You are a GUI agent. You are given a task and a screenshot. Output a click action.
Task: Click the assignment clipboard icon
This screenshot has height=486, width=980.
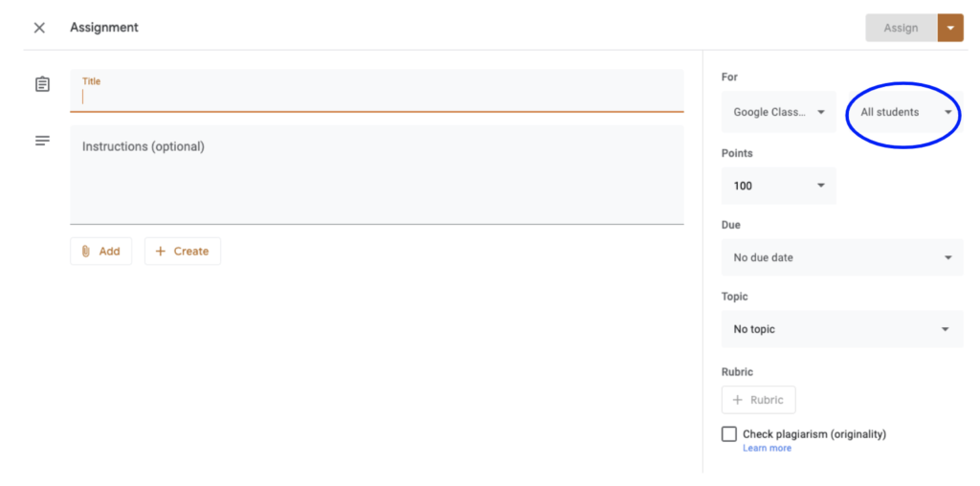42,84
